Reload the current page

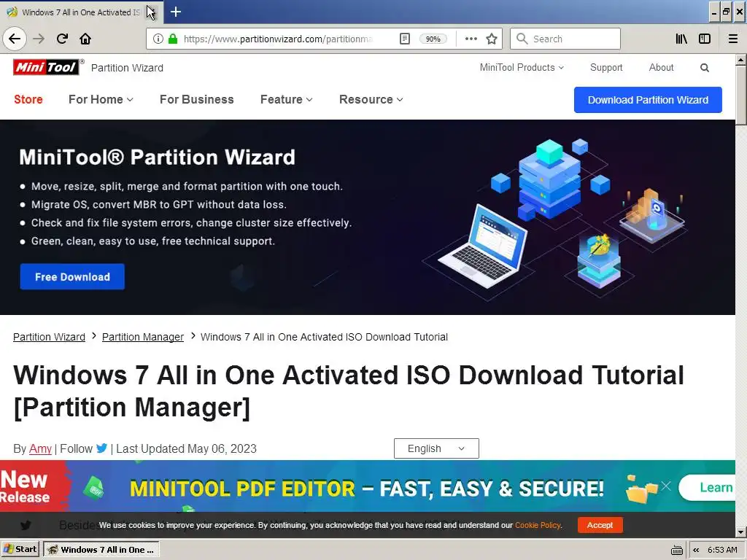pos(62,39)
